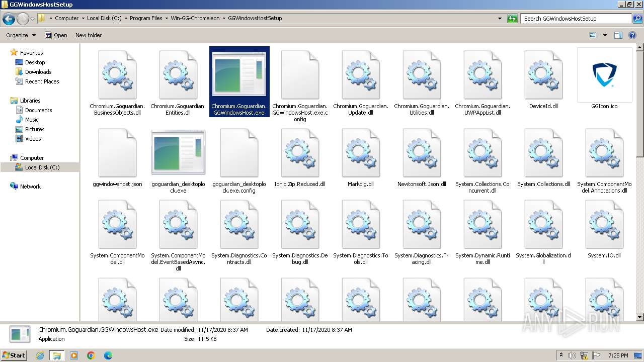
Task: Select System.Dynamic.Runtime.dll file icon
Action: (x=482, y=224)
